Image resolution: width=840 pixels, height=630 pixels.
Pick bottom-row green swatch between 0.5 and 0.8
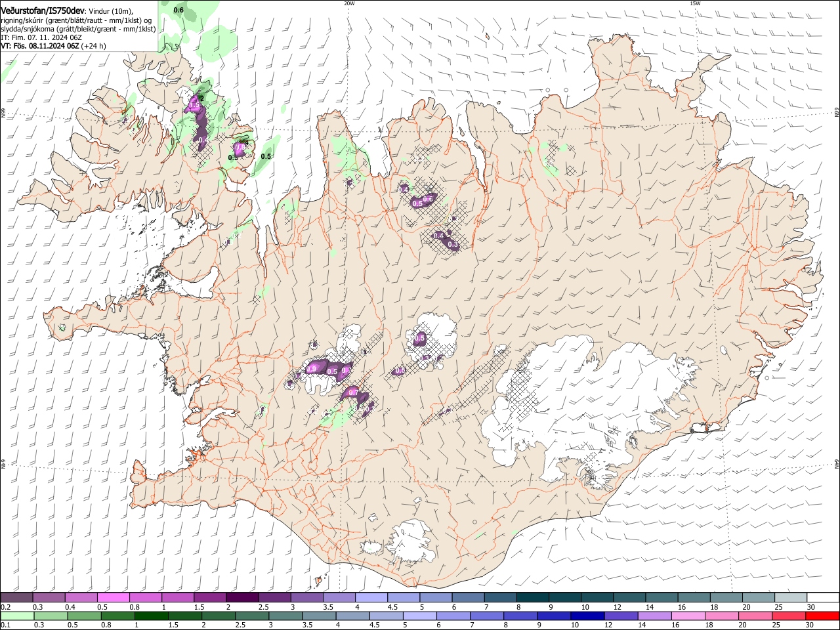click(85, 616)
